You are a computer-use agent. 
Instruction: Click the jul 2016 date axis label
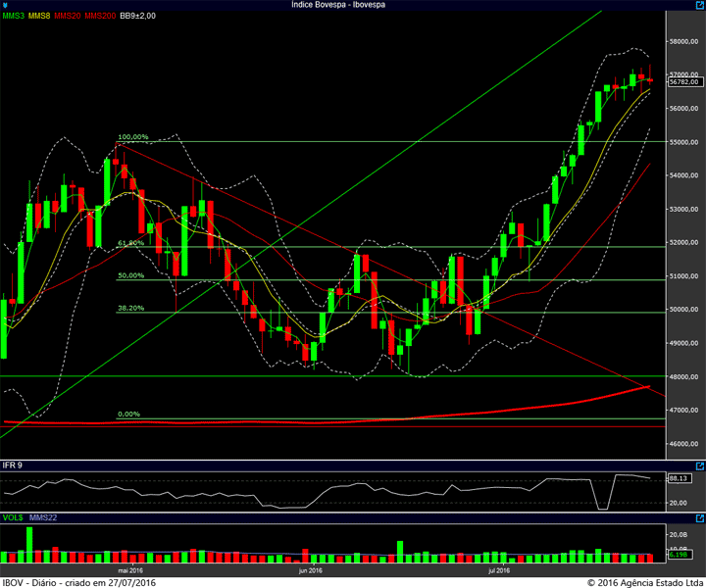499,570
